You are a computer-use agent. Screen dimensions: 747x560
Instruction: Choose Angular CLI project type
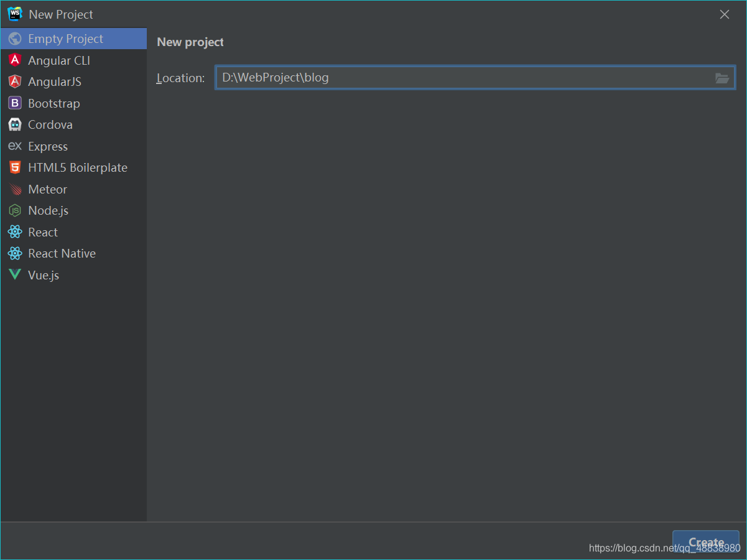73,60
